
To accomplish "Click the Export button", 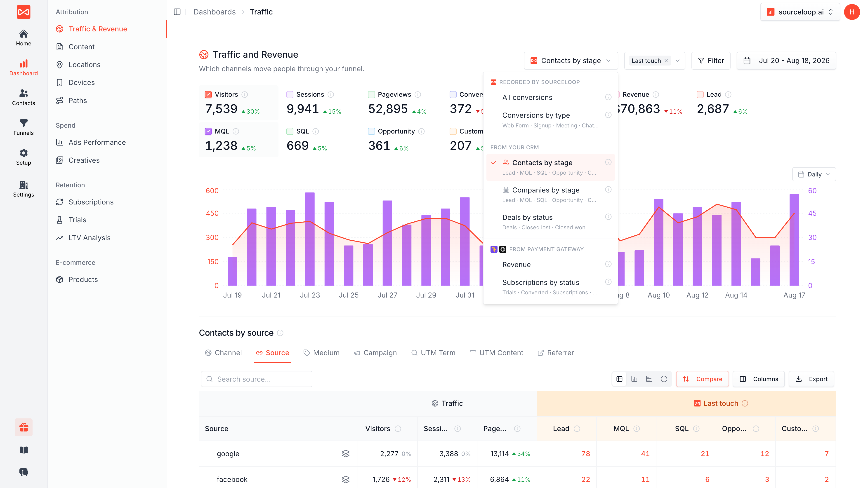I will (x=811, y=379).
